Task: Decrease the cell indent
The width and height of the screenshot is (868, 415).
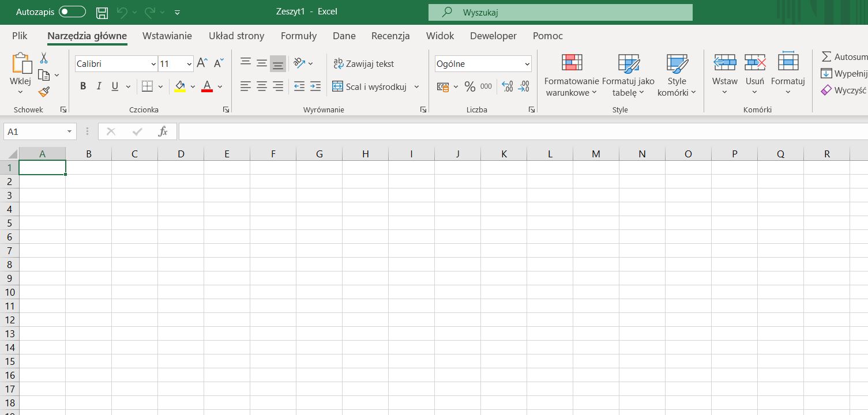Action: (299, 86)
